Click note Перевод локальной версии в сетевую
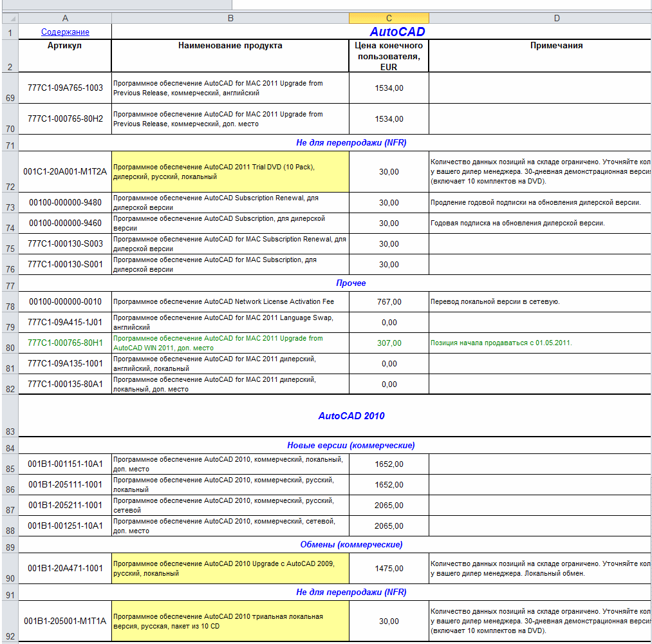The height and width of the screenshot is (644, 652). [495, 301]
